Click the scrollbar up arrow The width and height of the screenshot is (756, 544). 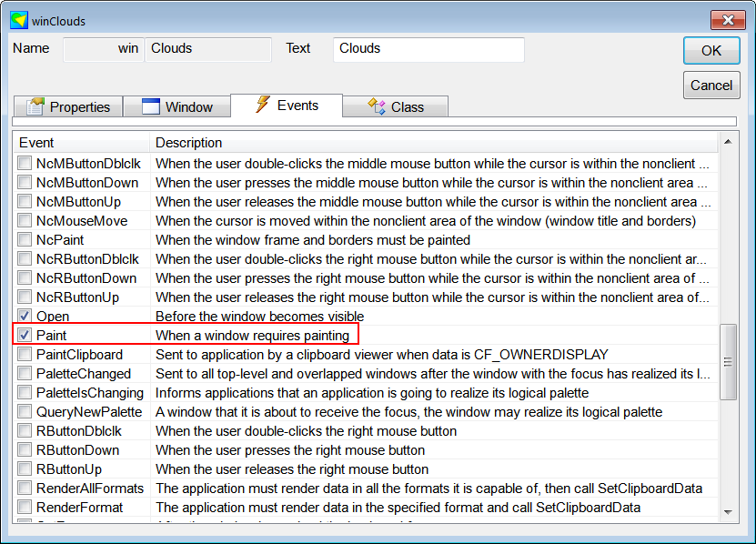pos(728,142)
